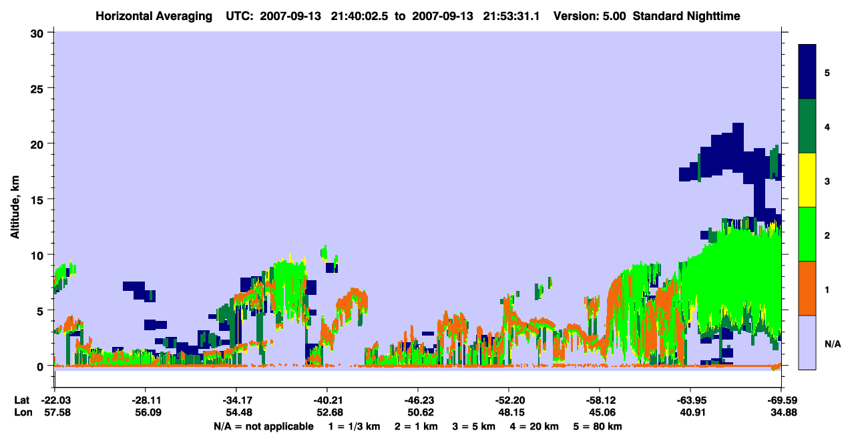Click the latitude label -28.11
The image size is (868, 445).
coord(145,400)
